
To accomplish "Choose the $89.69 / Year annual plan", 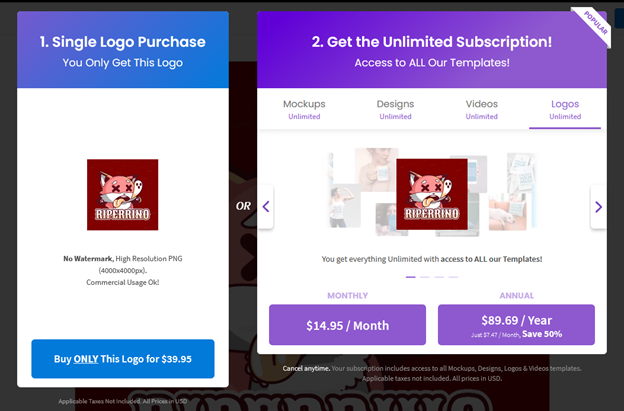I will 516,325.
